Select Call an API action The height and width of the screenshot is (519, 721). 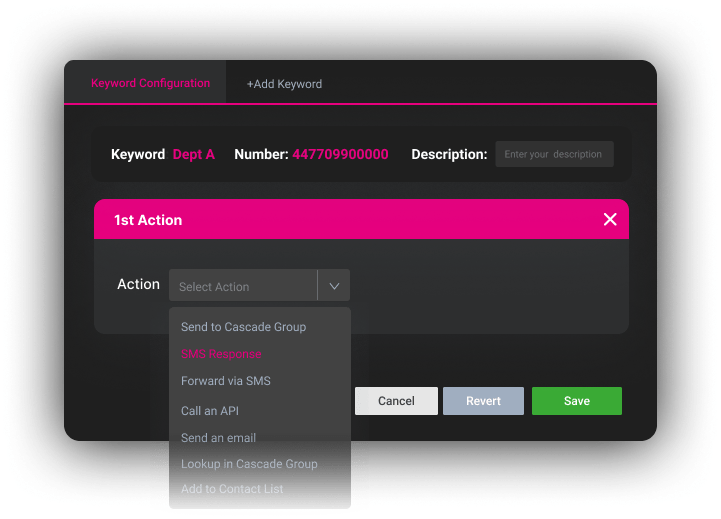[x=209, y=411]
